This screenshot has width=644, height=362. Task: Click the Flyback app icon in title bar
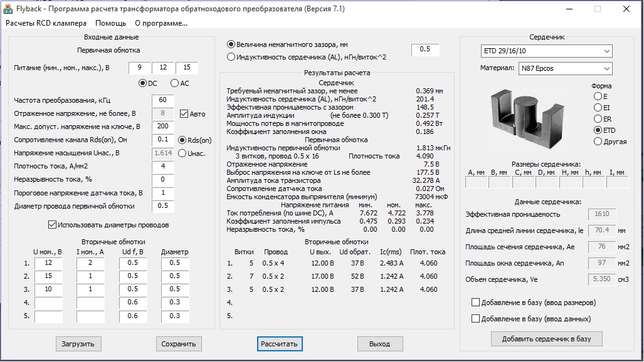click(x=8, y=9)
